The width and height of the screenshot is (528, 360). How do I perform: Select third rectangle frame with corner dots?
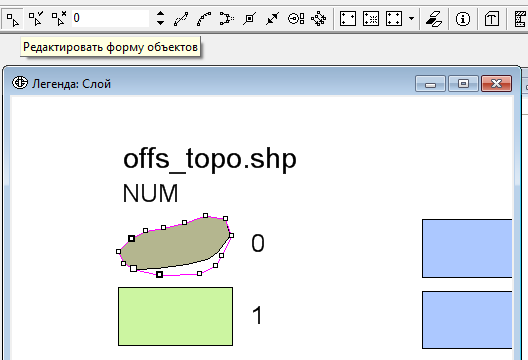[x=394, y=19]
